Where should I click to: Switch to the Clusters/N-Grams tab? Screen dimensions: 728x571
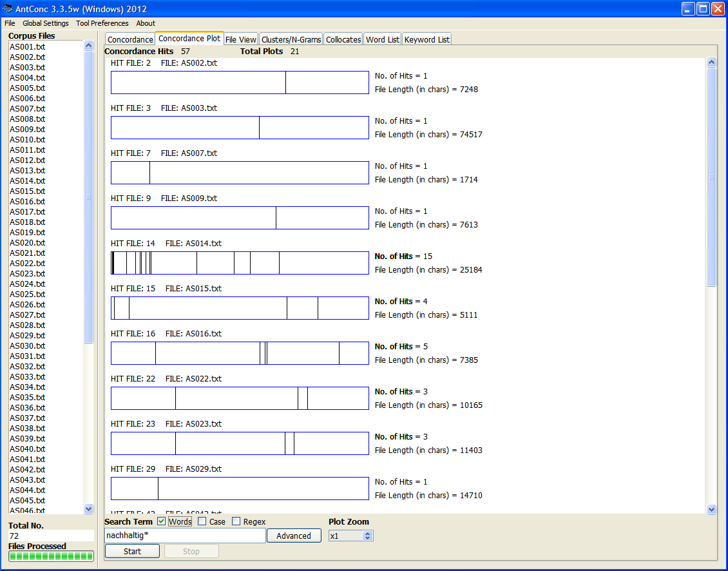coord(291,39)
